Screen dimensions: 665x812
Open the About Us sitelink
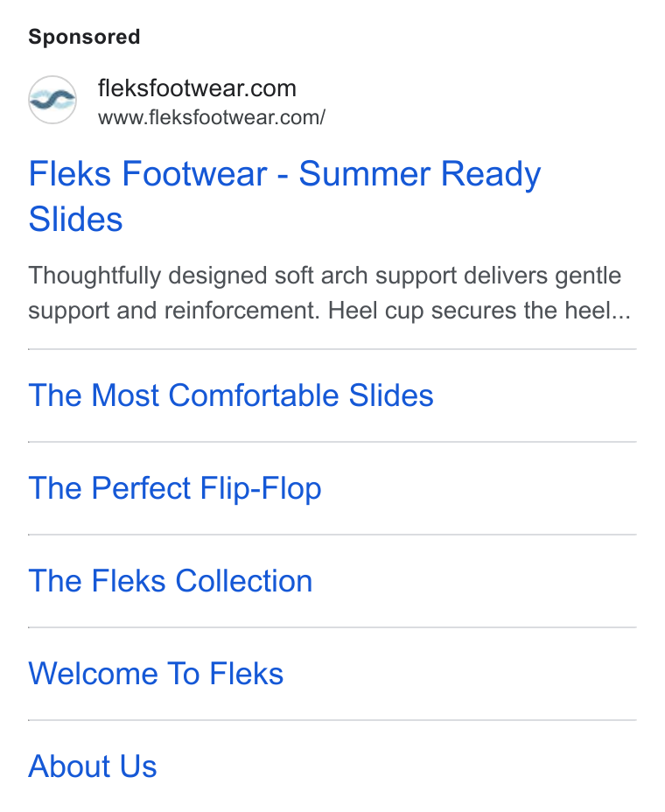[92, 766]
